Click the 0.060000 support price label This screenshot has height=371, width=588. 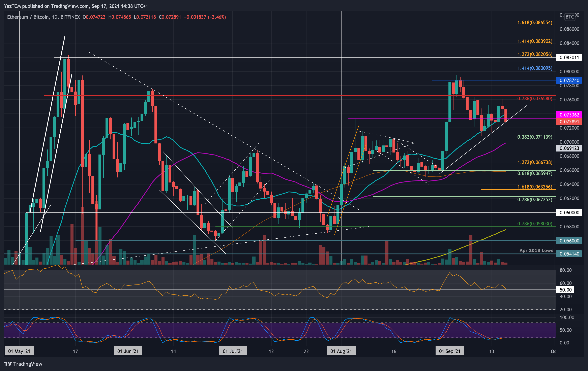(569, 212)
